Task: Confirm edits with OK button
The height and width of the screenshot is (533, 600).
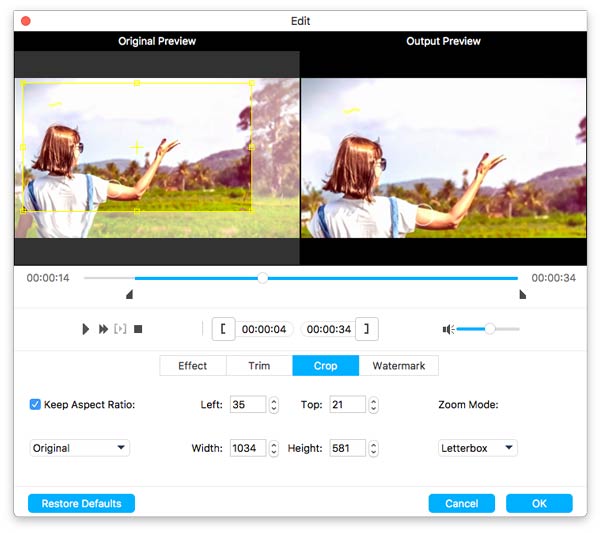Action: click(x=539, y=504)
